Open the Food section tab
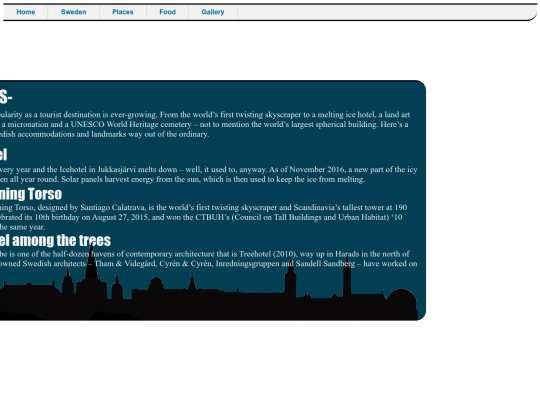This screenshot has height=405, width=540. [168, 12]
